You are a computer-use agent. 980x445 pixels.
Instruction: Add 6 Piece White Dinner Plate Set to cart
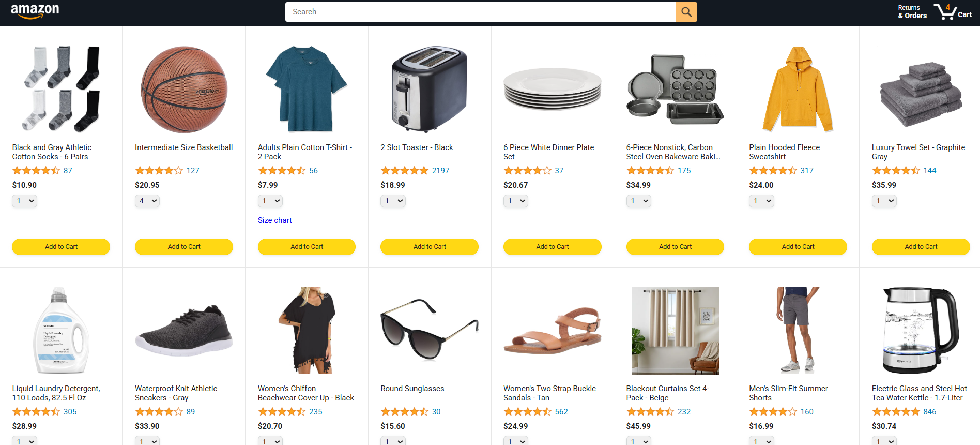coord(553,247)
